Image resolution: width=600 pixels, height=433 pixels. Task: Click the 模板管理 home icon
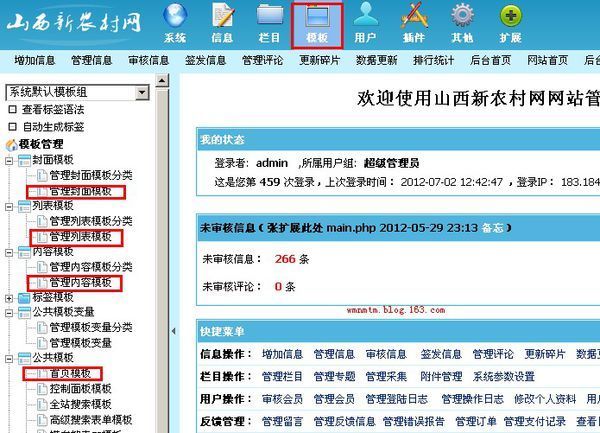click(x=11, y=145)
